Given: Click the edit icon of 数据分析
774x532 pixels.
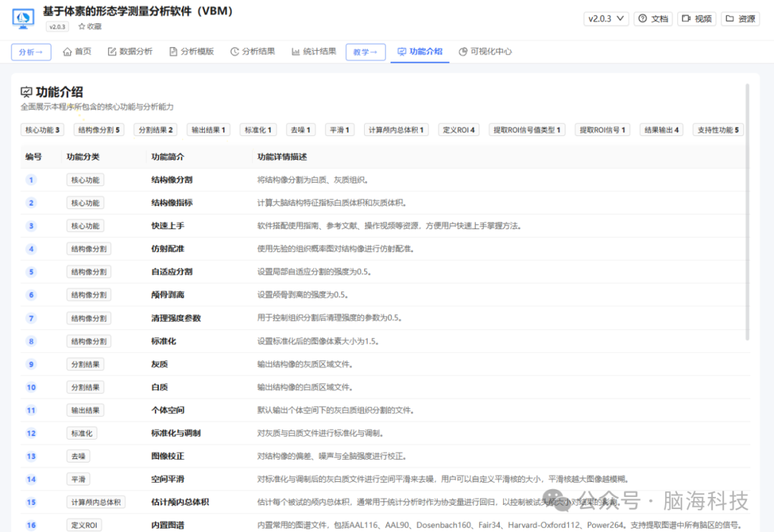Looking at the screenshot, I should (112, 52).
